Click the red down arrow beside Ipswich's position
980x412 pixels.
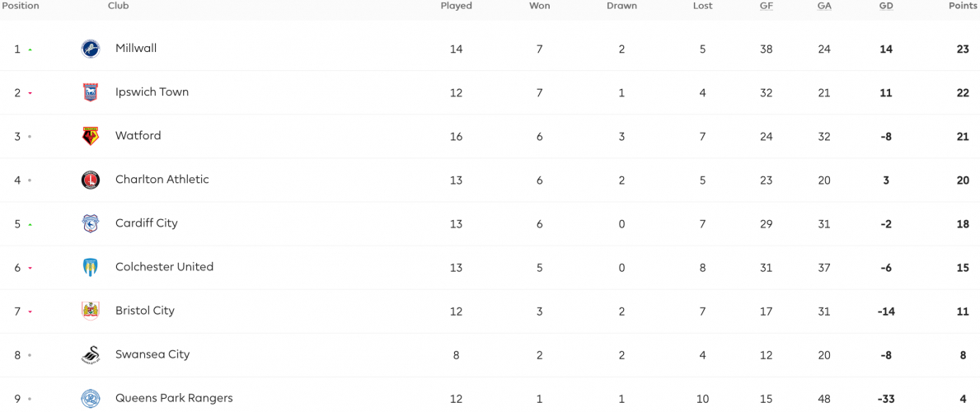[30, 93]
